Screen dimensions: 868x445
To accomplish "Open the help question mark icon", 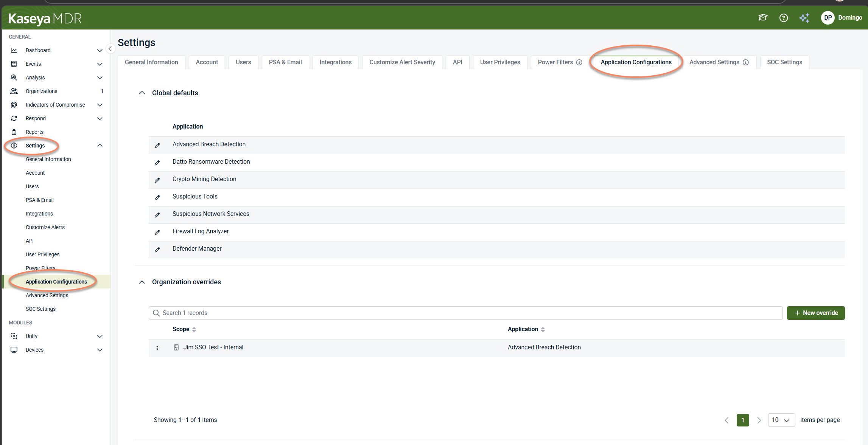I will point(784,18).
